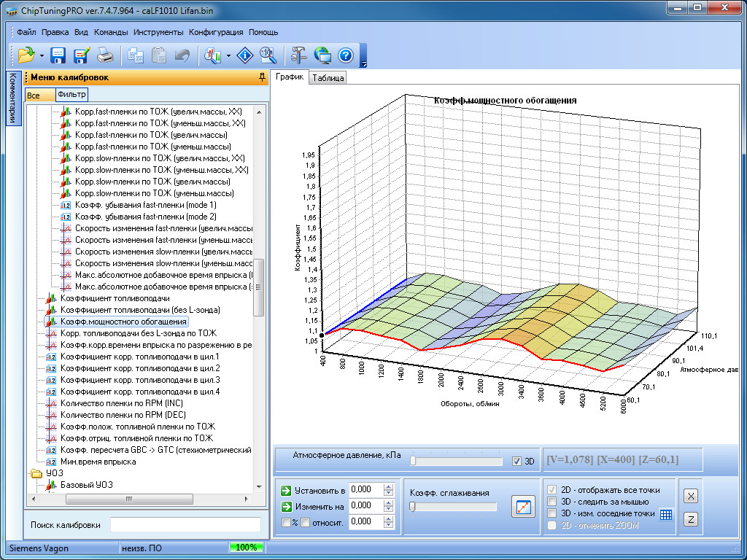Tick the относит. checkbox
The height and width of the screenshot is (560, 747).
[304, 522]
